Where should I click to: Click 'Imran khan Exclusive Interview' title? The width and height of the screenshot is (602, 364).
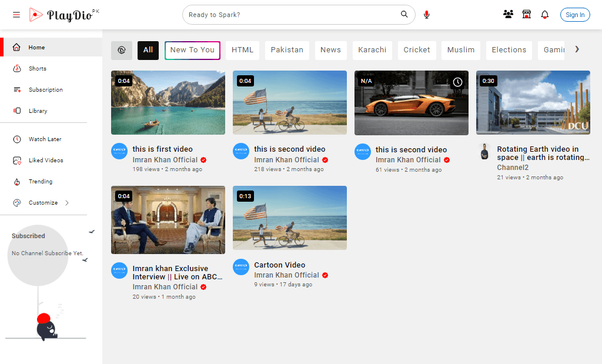click(x=178, y=273)
